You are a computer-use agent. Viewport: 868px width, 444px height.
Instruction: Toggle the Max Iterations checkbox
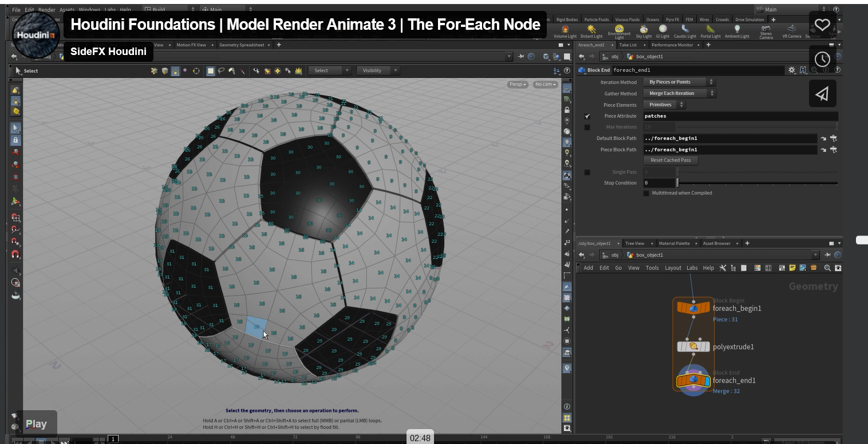point(587,127)
